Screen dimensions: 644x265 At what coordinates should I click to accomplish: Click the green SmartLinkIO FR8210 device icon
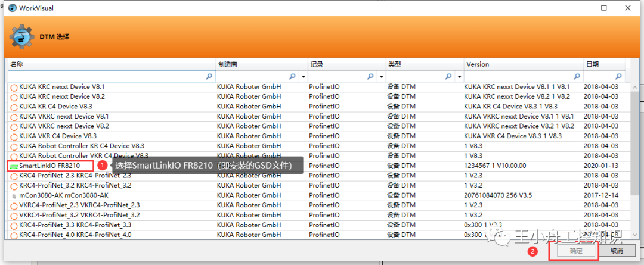point(14,166)
